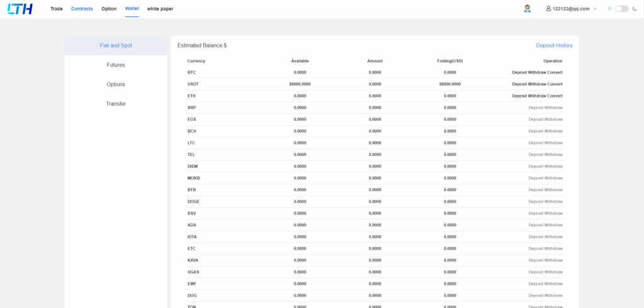
Task: Open the white paper link
Action: 160,9
